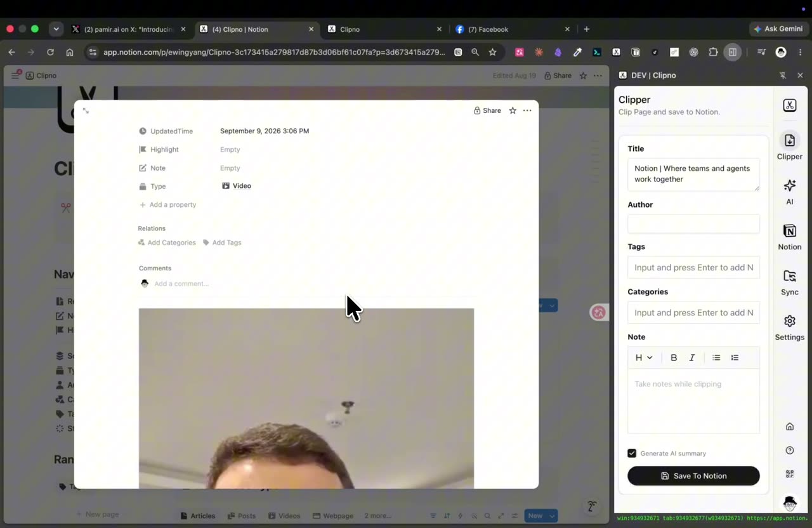Click the home icon in Clipno sidebar

[789, 426]
